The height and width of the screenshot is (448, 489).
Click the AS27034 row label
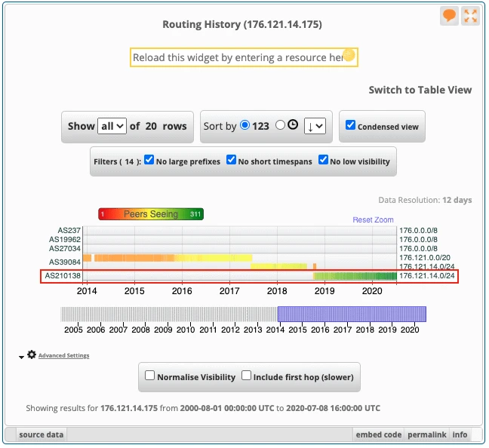click(x=65, y=248)
